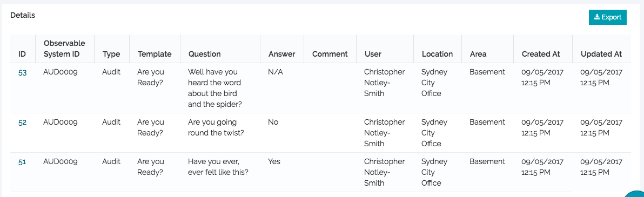Click the User column header
Viewport: 644px width, 197px height.
coord(373,54)
